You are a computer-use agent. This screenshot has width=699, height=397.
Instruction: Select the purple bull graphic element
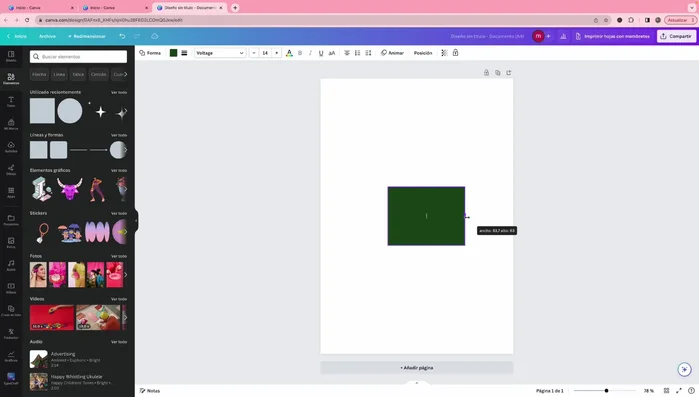point(70,189)
